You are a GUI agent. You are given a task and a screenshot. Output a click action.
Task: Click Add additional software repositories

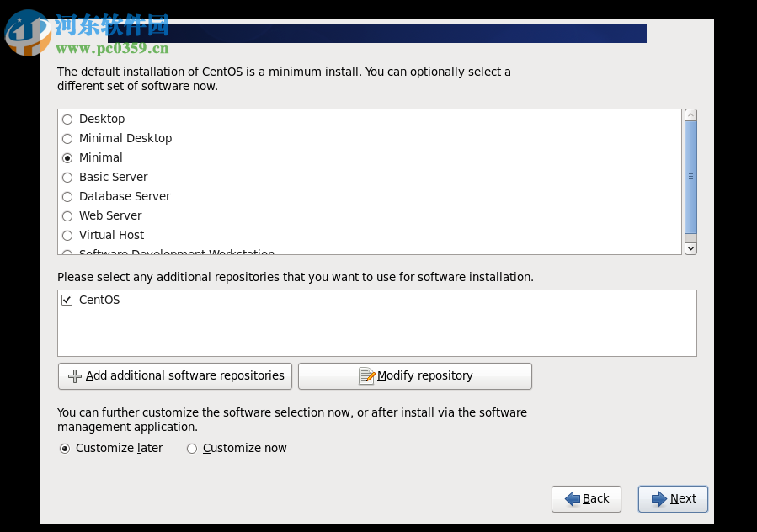[174, 376]
